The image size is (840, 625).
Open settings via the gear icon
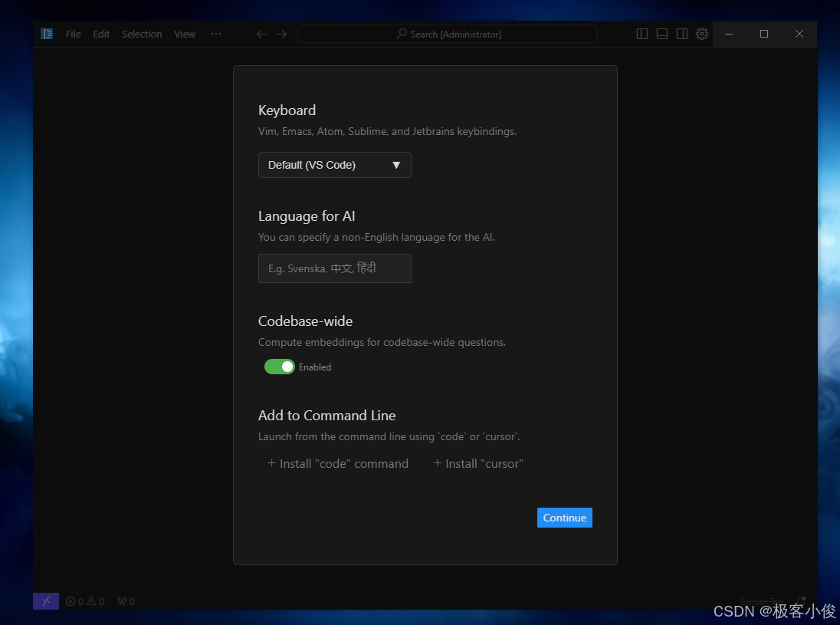click(x=702, y=34)
